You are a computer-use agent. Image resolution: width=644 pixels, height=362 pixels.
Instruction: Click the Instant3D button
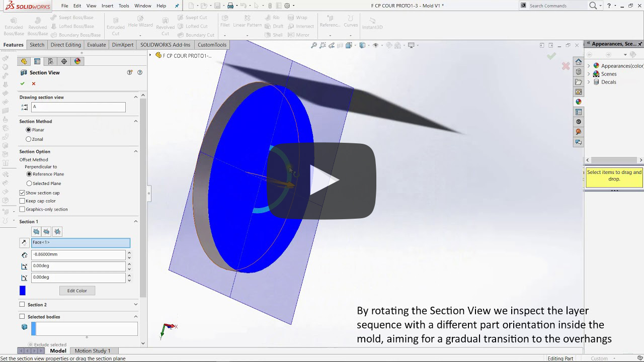pyautogui.click(x=372, y=23)
